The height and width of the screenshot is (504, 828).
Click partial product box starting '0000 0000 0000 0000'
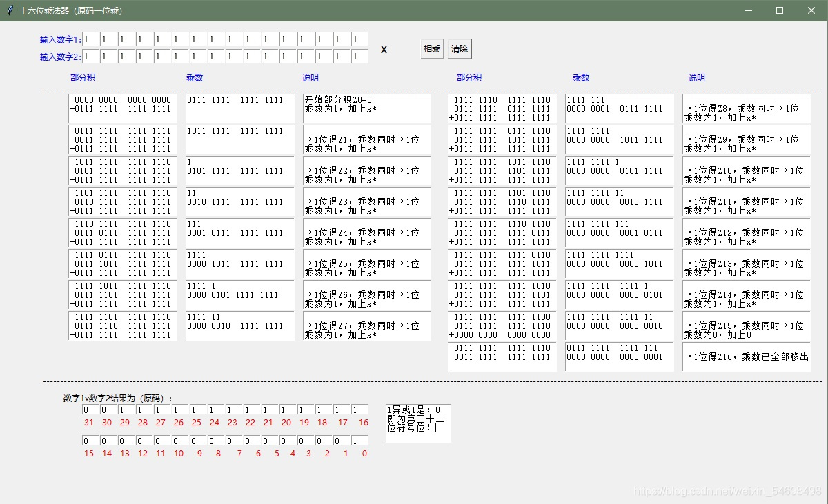pos(123,109)
